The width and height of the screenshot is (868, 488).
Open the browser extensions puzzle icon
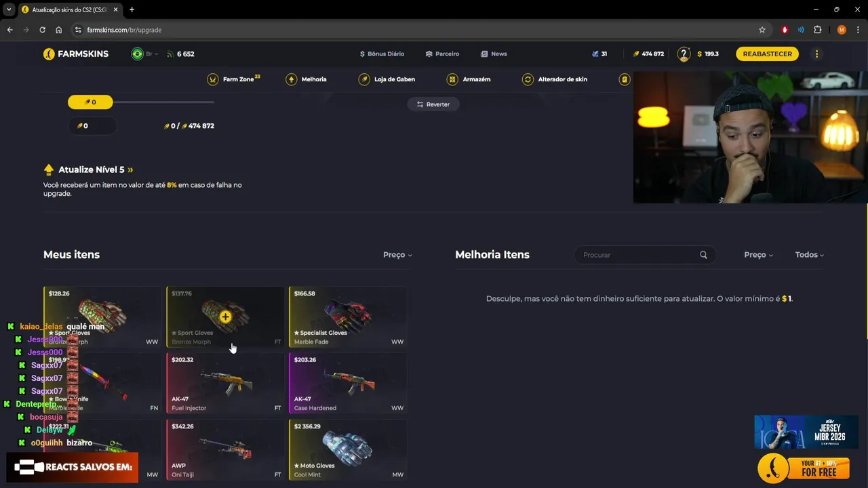tap(817, 30)
